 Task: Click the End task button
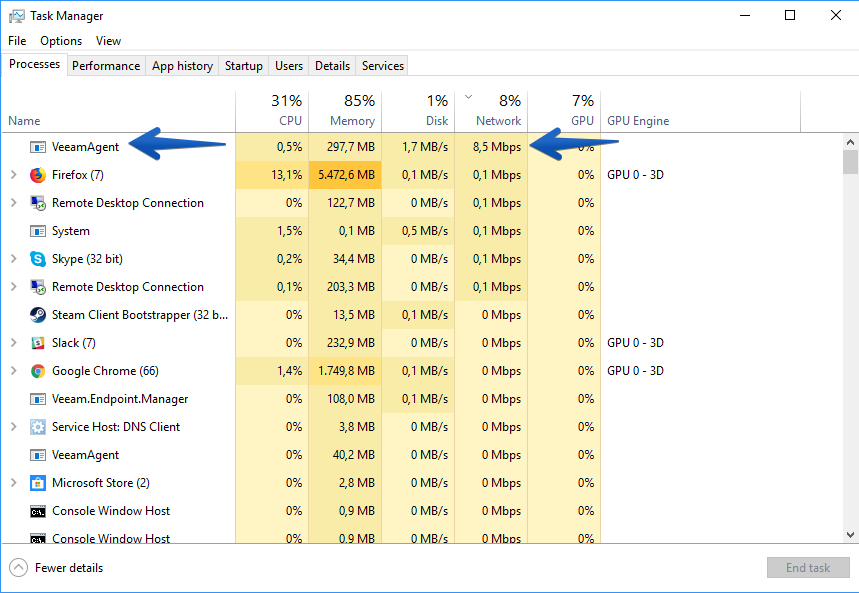click(x=808, y=568)
